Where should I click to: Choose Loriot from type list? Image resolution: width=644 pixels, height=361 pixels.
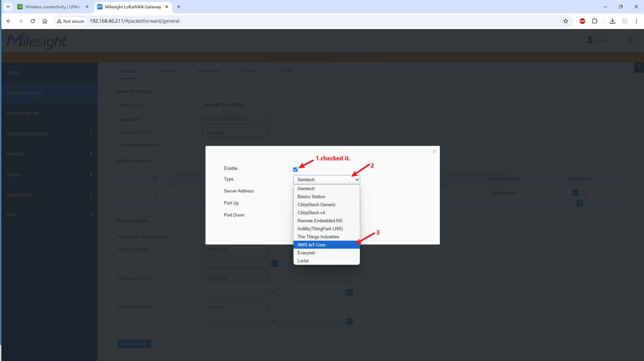303,261
